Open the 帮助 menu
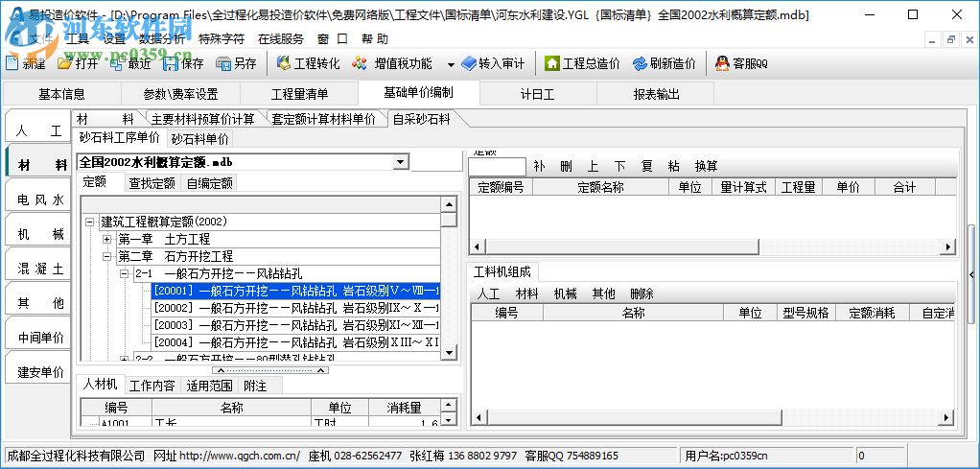This screenshot has height=469, width=980. (x=375, y=39)
